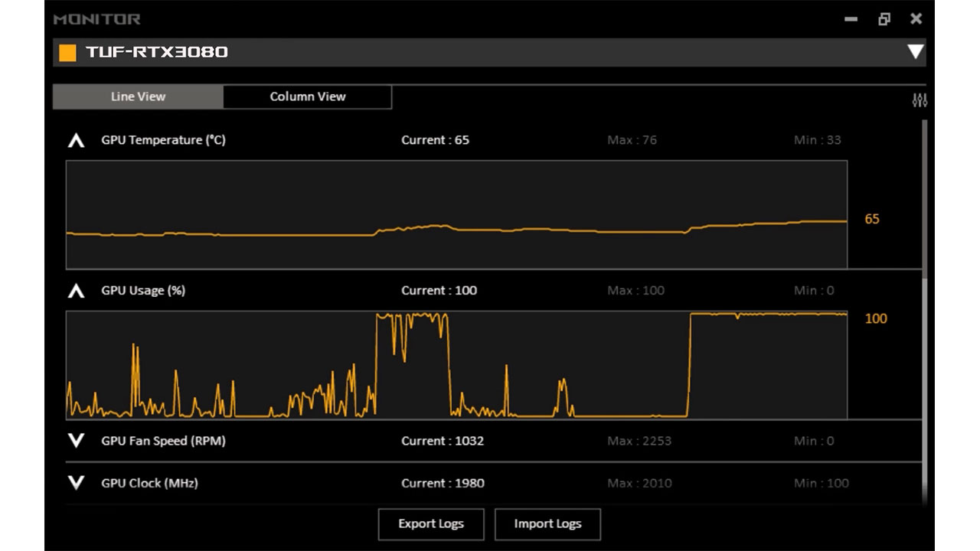Click inside the GPU Usage line graph
Image resolution: width=980 pixels, height=551 pixels.
pos(457,365)
